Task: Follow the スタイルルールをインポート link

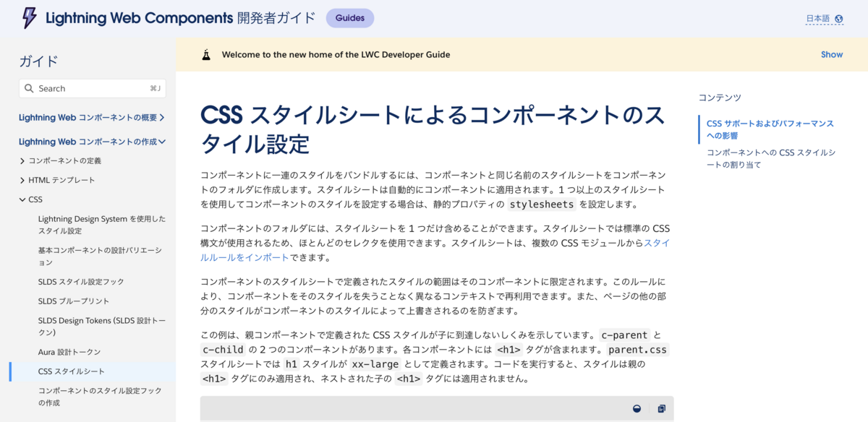Action: (435, 250)
